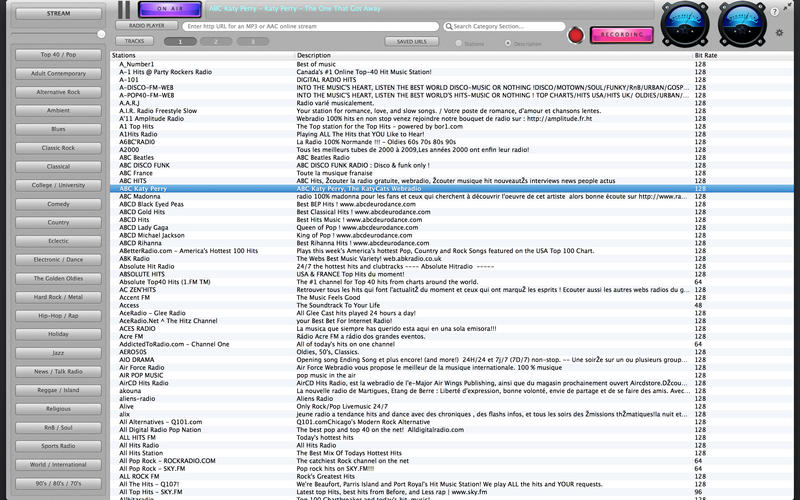The image size is (800, 500).
Task: Adjust the volume slider under STREAM
Action: (x=100, y=34)
